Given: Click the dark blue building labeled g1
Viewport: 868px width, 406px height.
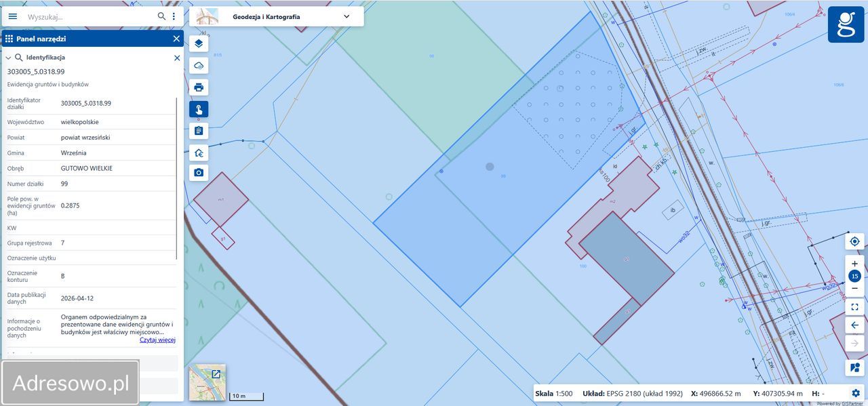Looking at the screenshot, I should pyautogui.click(x=626, y=258).
